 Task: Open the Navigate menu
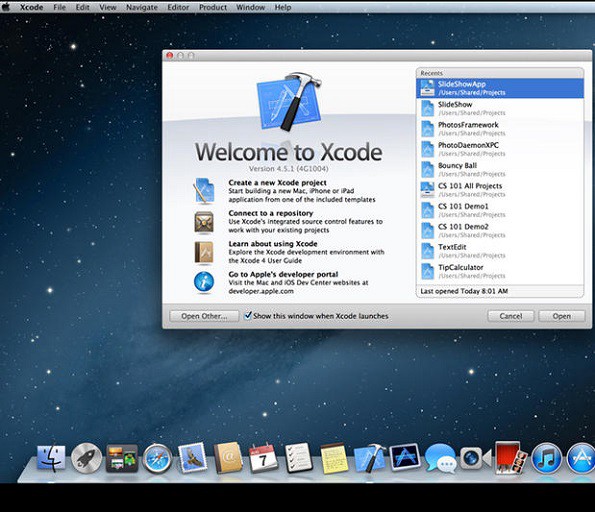coord(142,7)
